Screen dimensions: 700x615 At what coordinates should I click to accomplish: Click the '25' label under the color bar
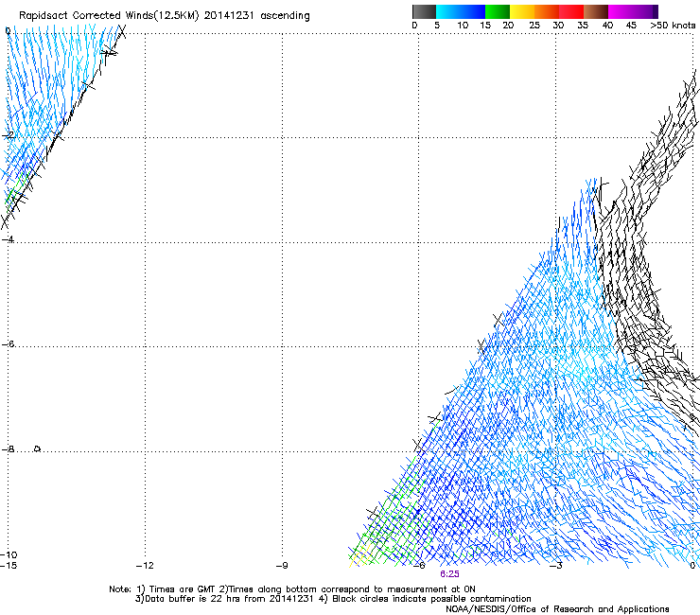point(534,26)
